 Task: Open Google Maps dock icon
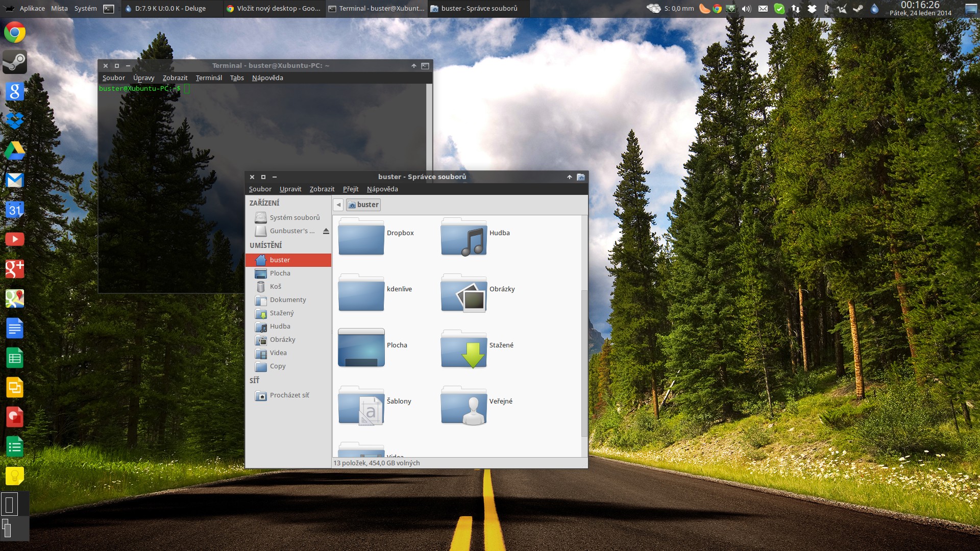(x=15, y=298)
